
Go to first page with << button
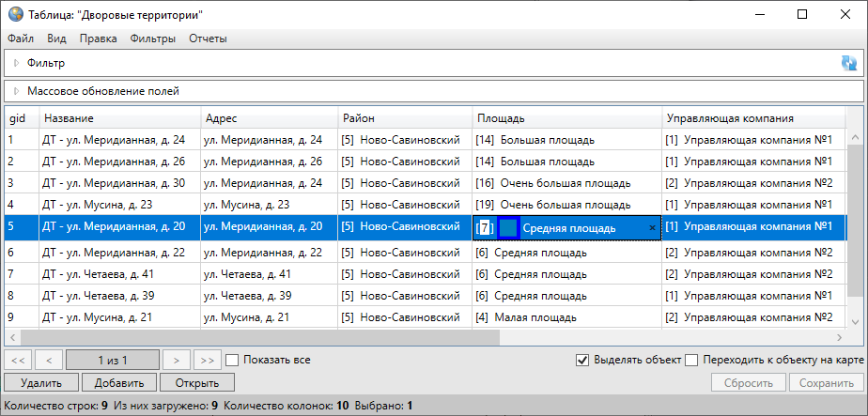coord(18,360)
